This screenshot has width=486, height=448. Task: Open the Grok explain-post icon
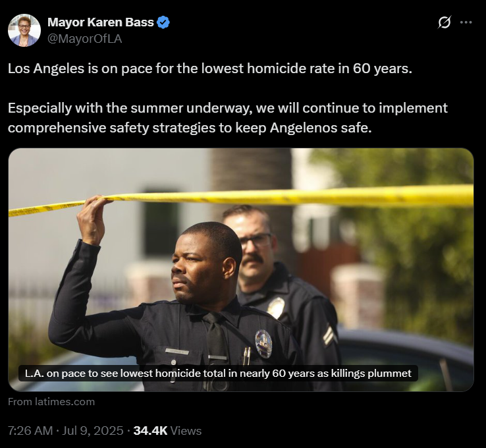[444, 22]
